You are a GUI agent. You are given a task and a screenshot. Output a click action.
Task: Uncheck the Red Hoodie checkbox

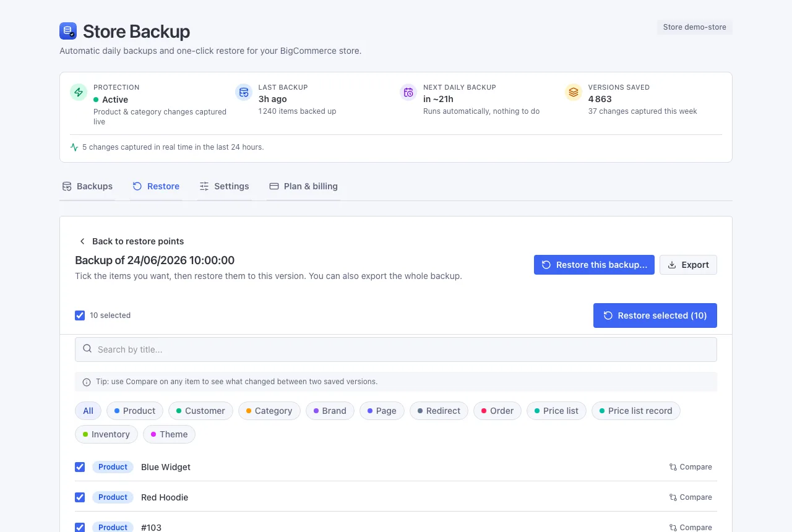tap(80, 497)
